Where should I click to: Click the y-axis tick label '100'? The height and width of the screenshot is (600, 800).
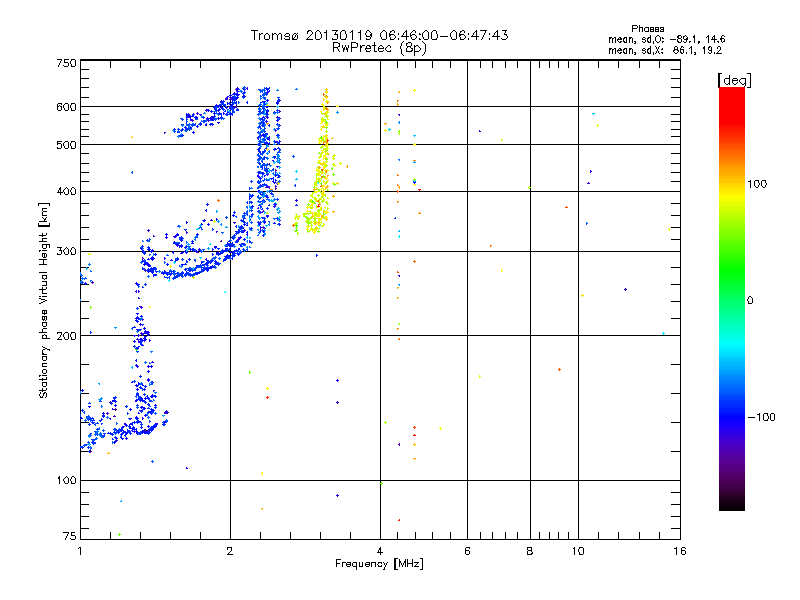click(66, 480)
